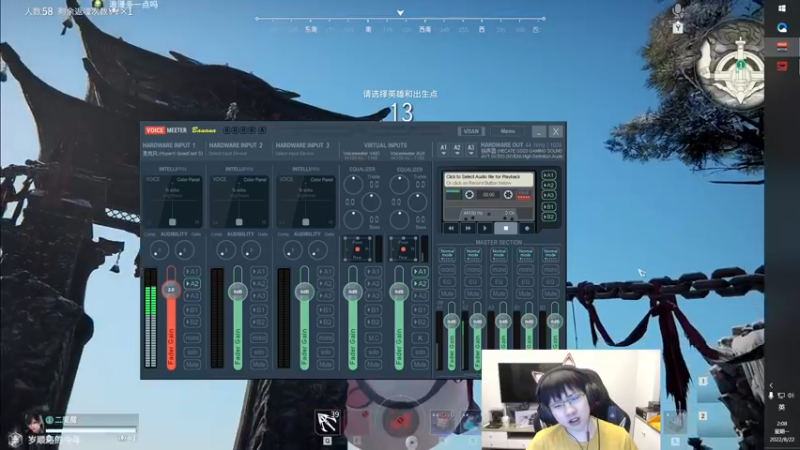Click the game voice microphone icon
The image size is (800, 450).
coord(678,10)
